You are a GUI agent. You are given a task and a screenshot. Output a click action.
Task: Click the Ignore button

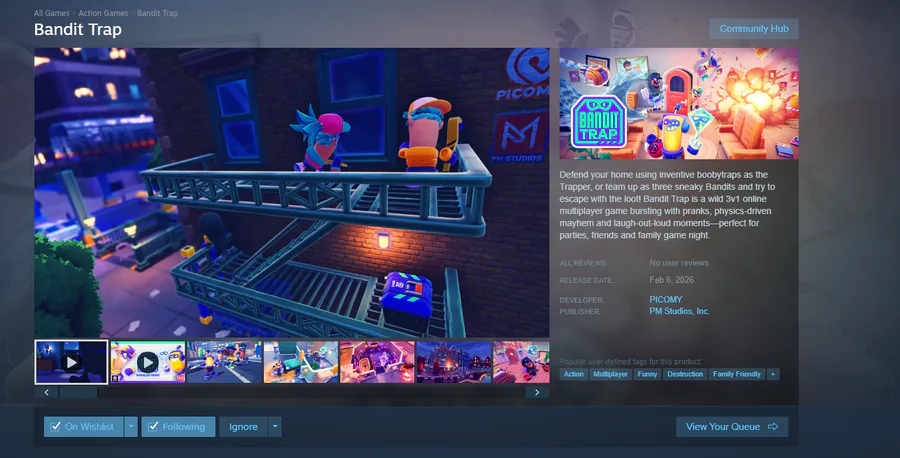pos(243,426)
